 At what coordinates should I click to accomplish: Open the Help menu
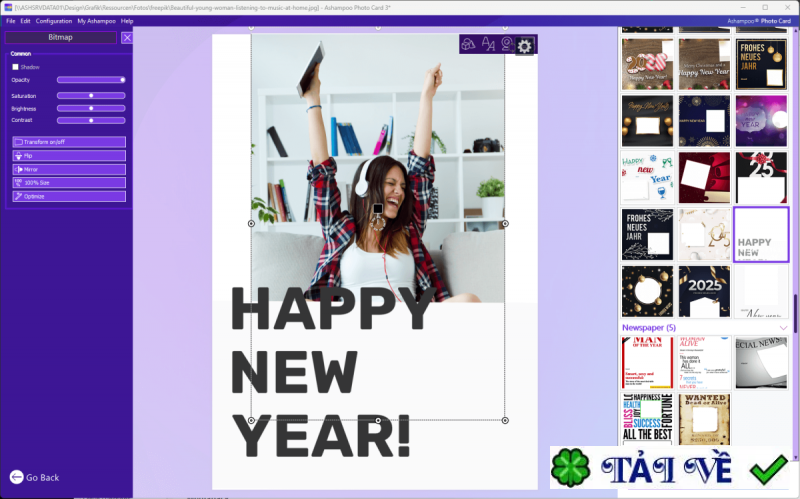(x=127, y=21)
